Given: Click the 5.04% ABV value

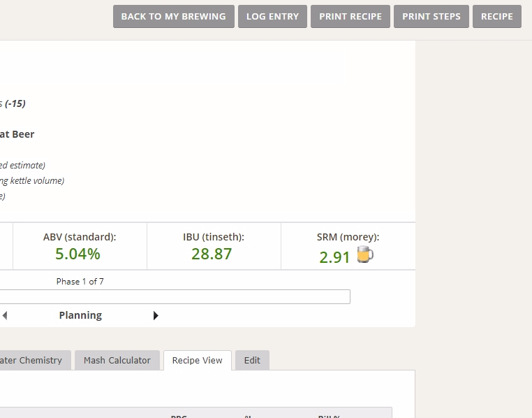Looking at the screenshot, I should (x=77, y=254).
